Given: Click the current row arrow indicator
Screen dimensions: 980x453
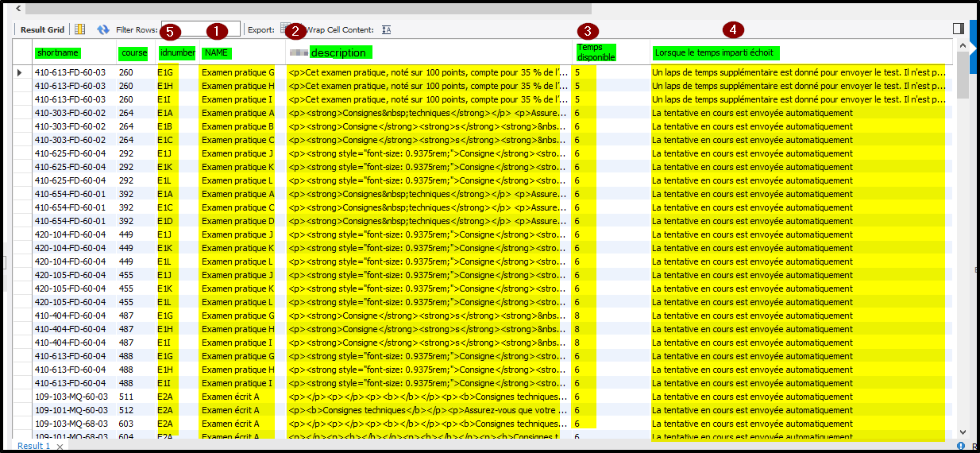Looking at the screenshot, I should pyautogui.click(x=20, y=72).
